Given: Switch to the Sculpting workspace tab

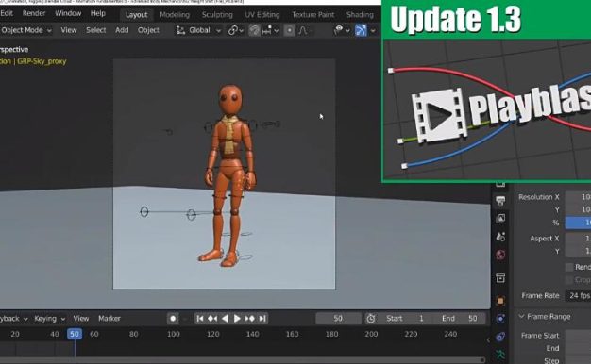Looking at the screenshot, I should 217,15.
